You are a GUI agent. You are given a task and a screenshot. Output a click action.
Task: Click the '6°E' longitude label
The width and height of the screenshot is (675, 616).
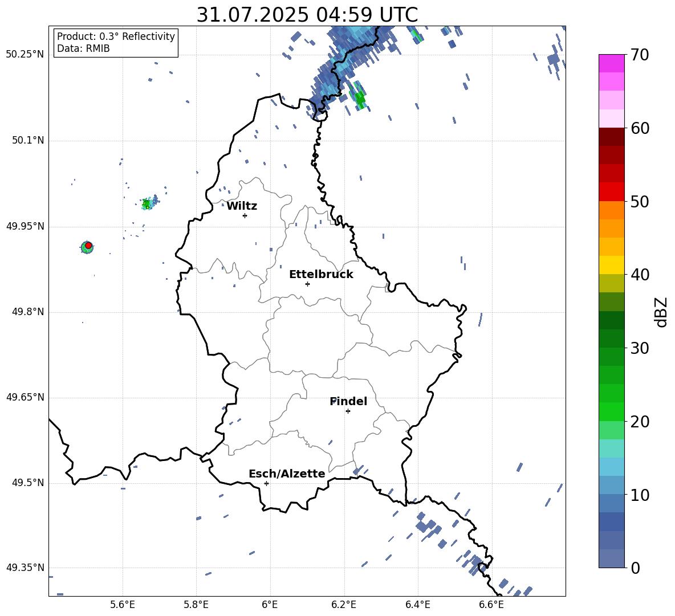pyautogui.click(x=270, y=605)
